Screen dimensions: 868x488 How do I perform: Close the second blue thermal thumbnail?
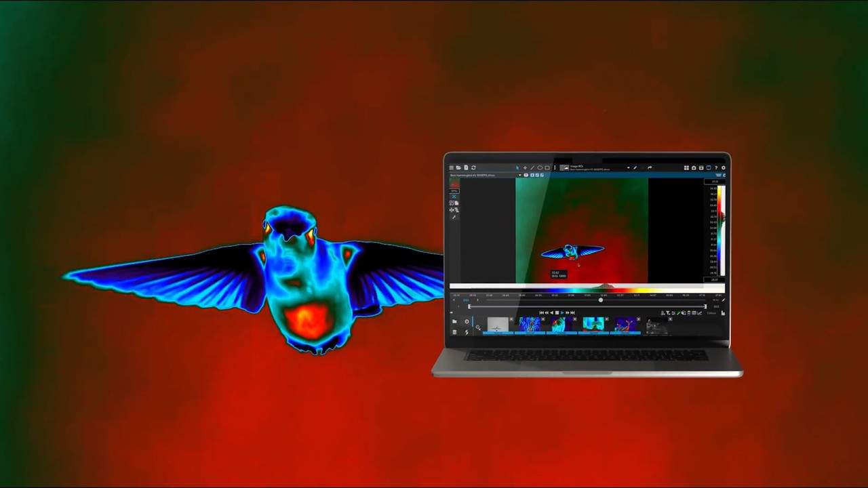(543, 319)
